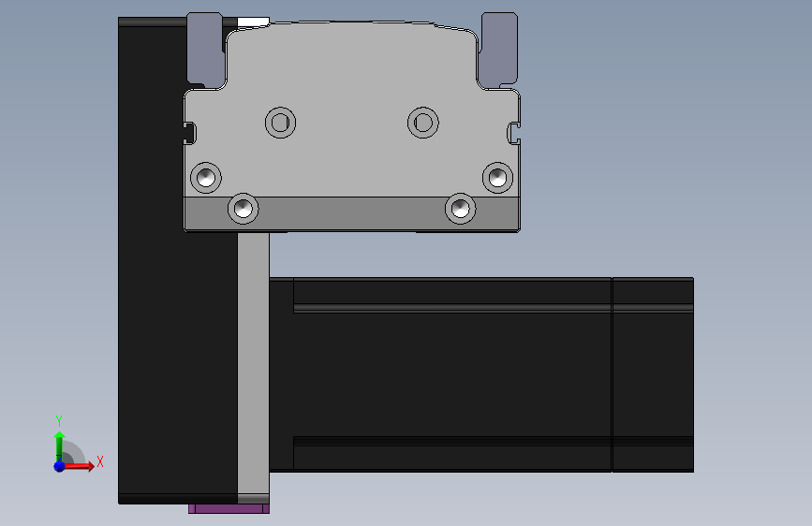Click the green Y axis arrow of the triad
Image resolution: width=812 pixels, height=526 pixels.
point(60,446)
